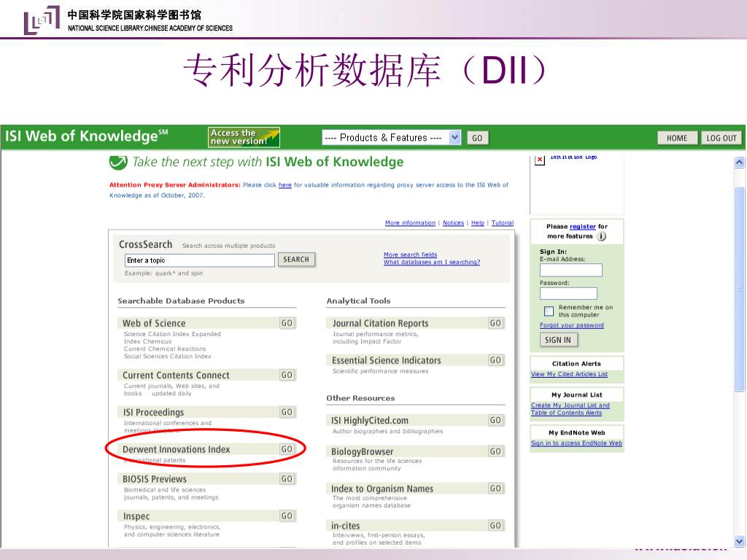
Task: Click the broken Institution Logo image
Action: pos(539,160)
